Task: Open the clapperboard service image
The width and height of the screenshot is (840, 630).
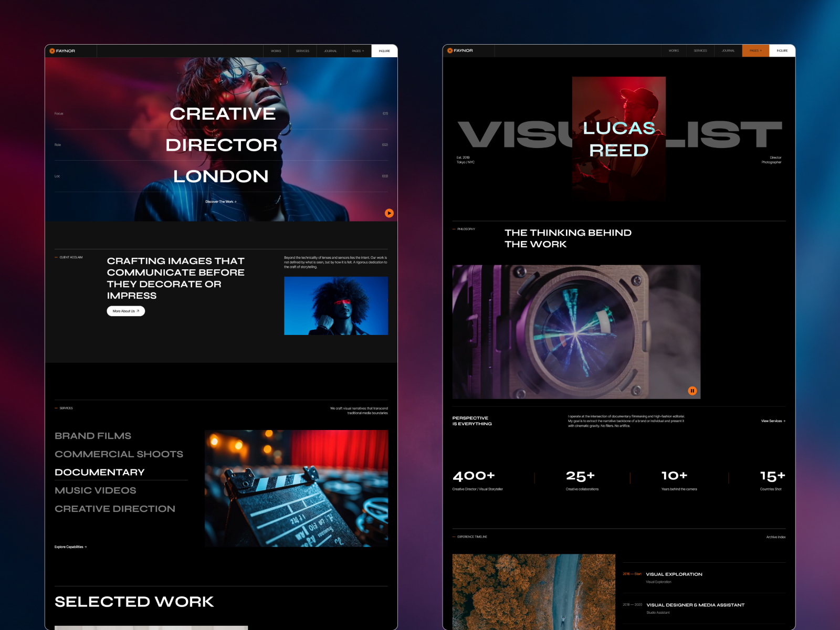Action: (x=296, y=488)
